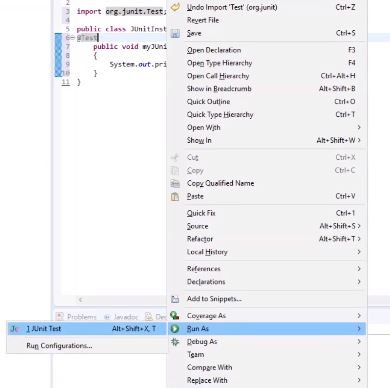Choose Quick Type Hierarchy option
The width and height of the screenshot is (390, 388).
[x=267, y=115]
